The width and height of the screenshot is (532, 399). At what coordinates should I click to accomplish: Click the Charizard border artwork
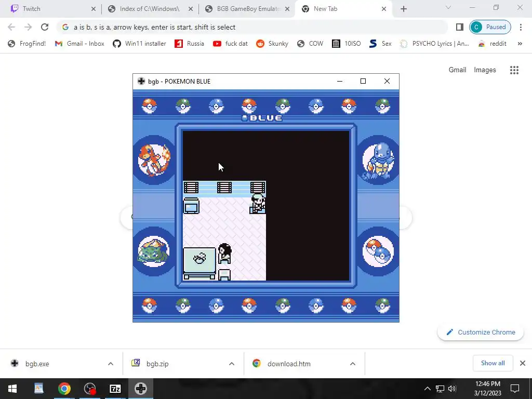click(x=154, y=160)
